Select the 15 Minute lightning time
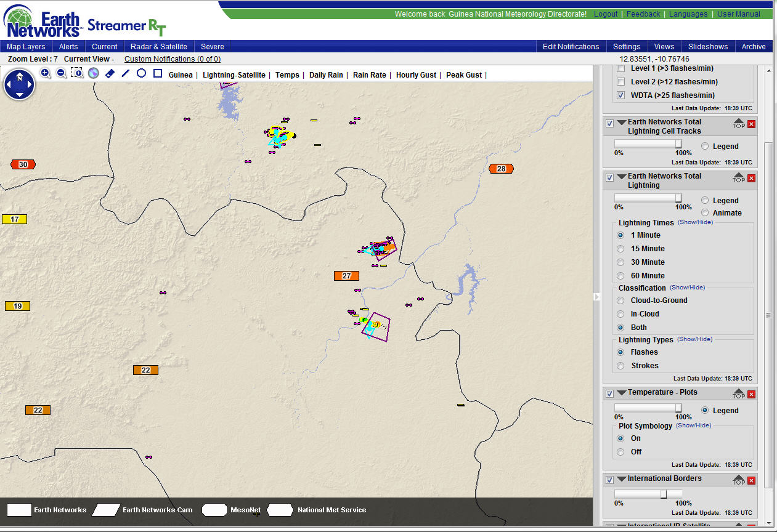Viewport: 777px width, 532px height. 620,249
